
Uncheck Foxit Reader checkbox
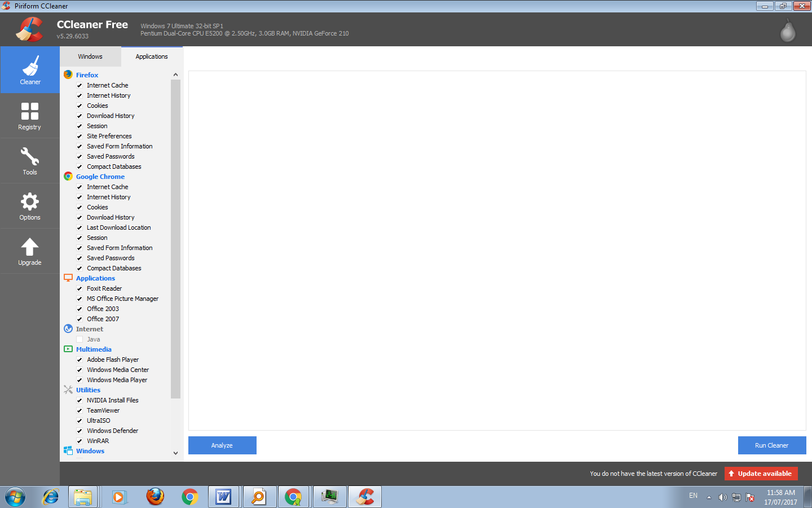(x=80, y=288)
